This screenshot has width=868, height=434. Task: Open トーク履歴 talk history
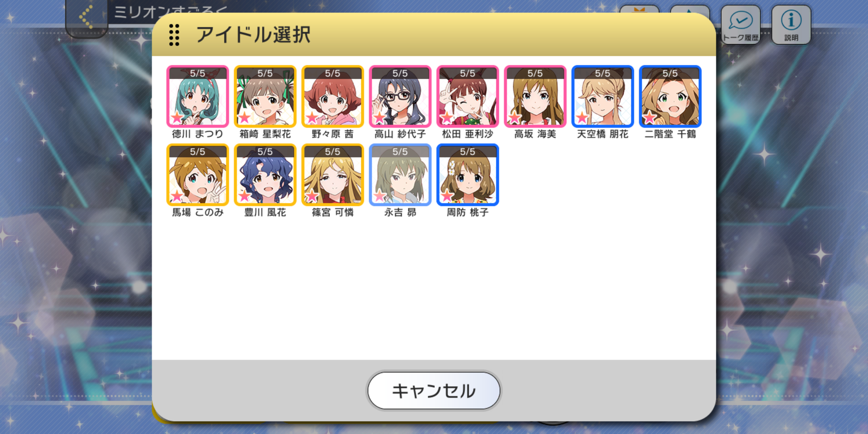coord(740,25)
